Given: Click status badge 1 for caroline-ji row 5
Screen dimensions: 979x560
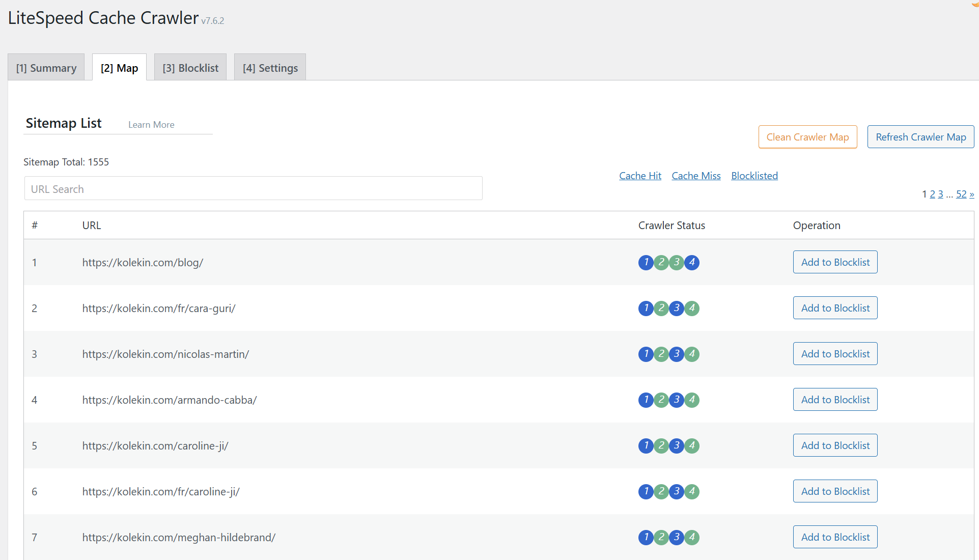Looking at the screenshot, I should click(x=646, y=445).
